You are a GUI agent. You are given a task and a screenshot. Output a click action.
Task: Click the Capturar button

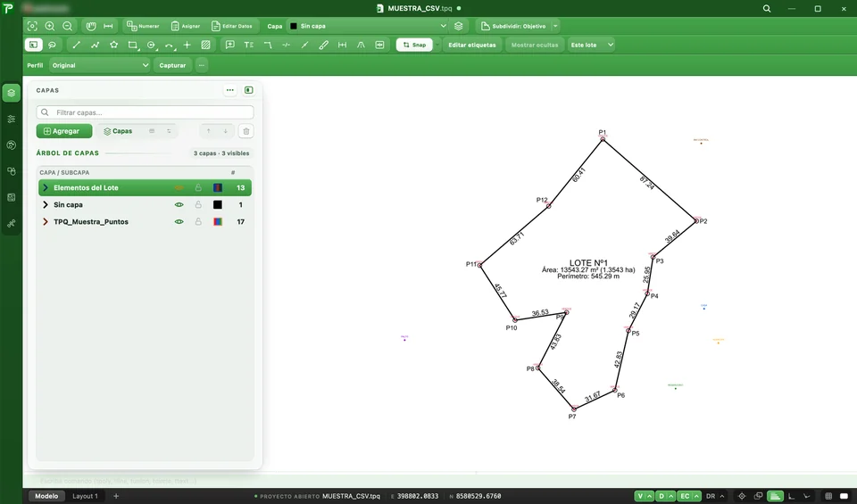point(172,65)
